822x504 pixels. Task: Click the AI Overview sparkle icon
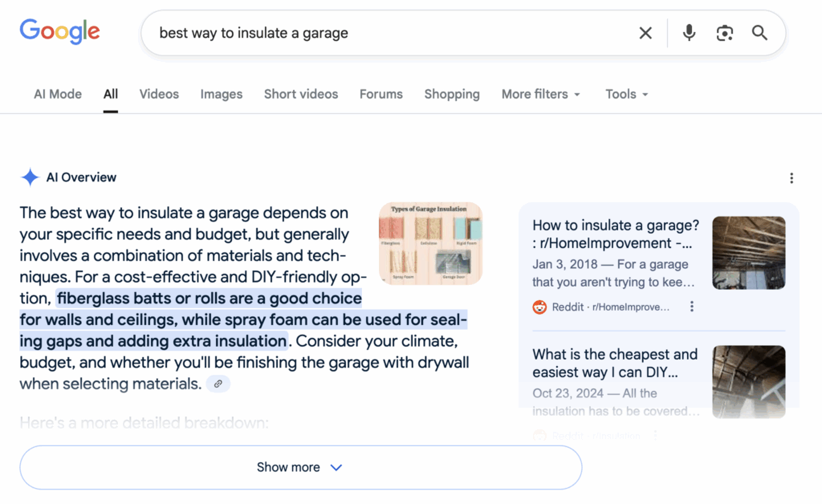[30, 177]
